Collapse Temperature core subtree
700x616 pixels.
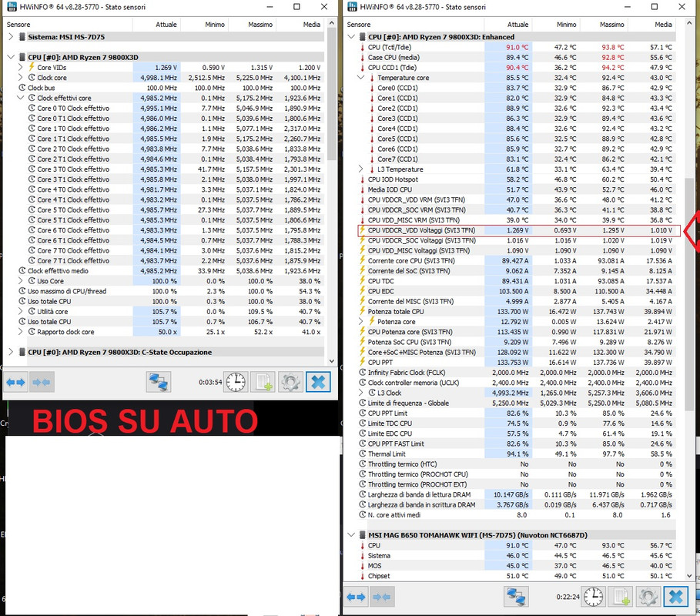point(361,78)
